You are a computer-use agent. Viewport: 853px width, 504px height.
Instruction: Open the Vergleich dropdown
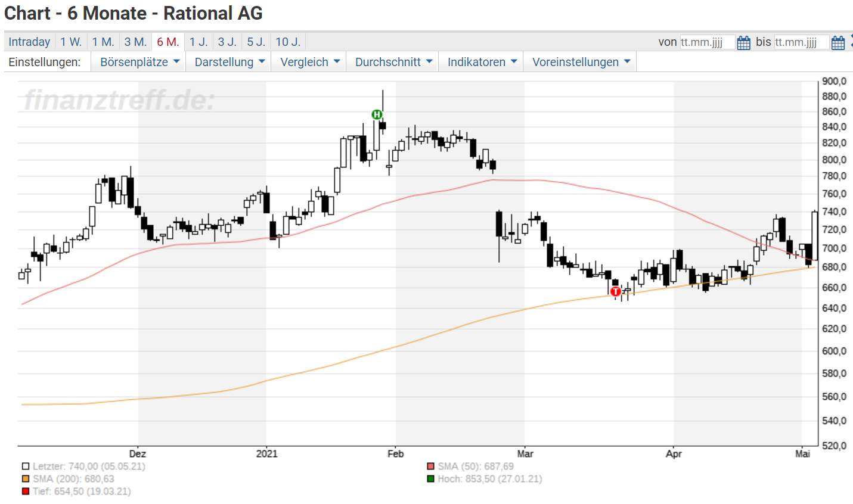(x=309, y=62)
